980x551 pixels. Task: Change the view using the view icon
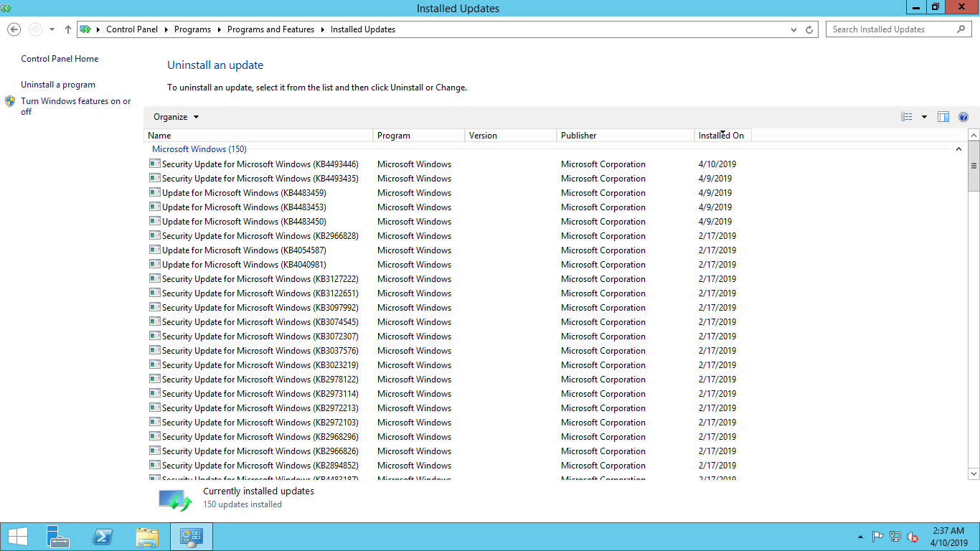point(907,117)
